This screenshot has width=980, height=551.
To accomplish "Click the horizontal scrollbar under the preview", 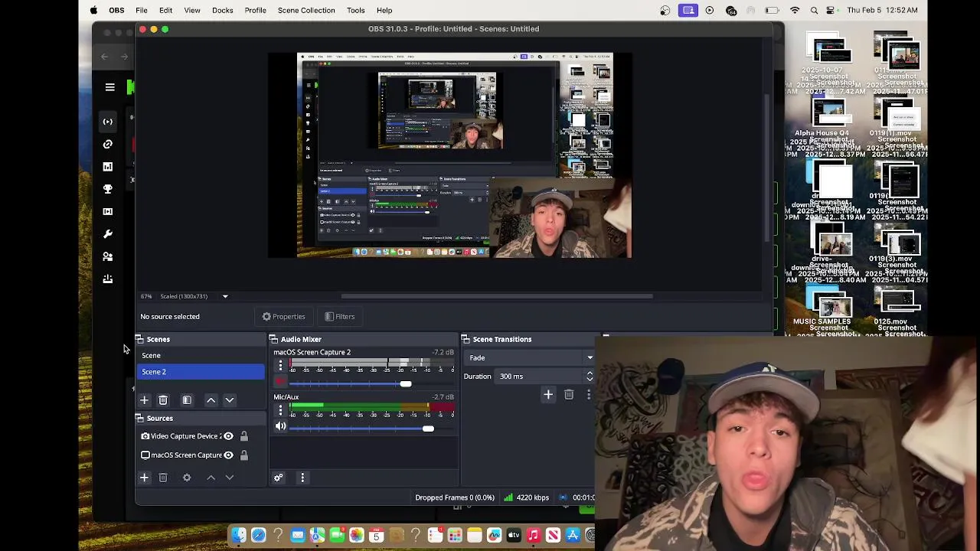I will (497, 296).
